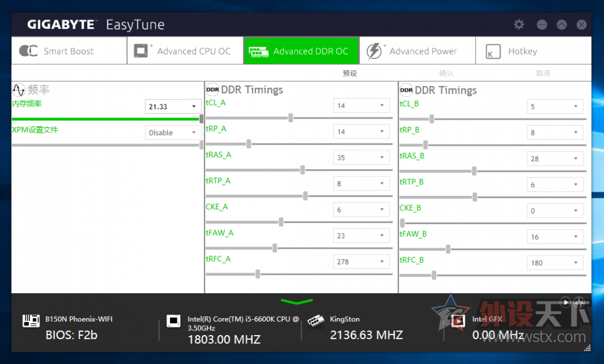
Task: Open the Advanced Power tab
Action: pos(417,51)
